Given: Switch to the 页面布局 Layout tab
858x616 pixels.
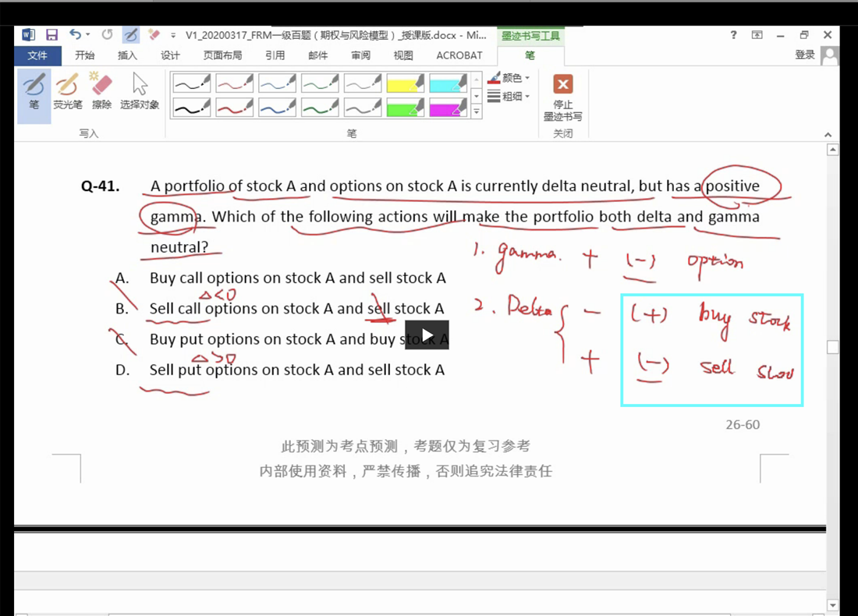Looking at the screenshot, I should point(222,55).
